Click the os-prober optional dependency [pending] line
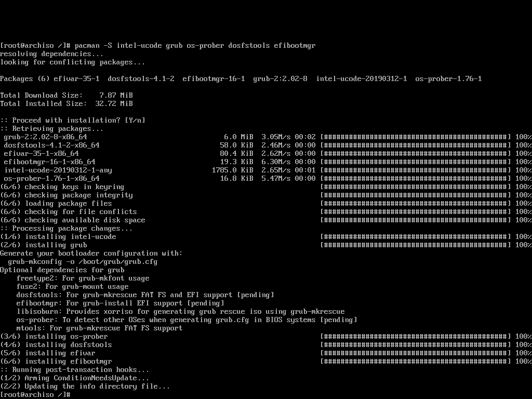Screen dimensions: 532x399 click(187, 320)
